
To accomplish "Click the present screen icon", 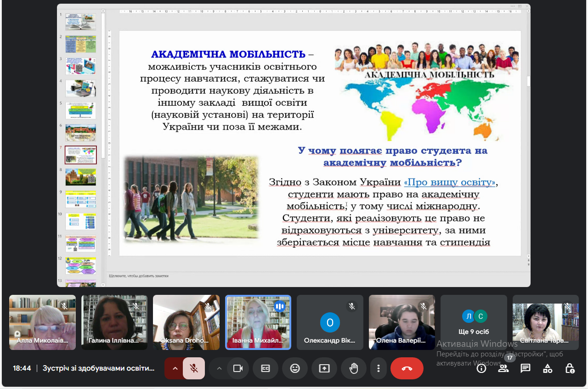I will click(x=324, y=368).
